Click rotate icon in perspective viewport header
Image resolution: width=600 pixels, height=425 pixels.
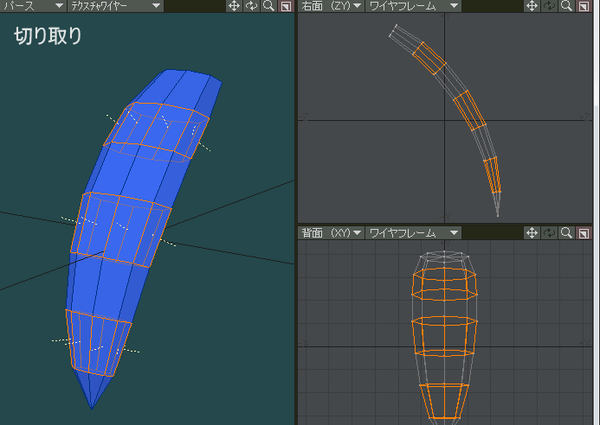(x=251, y=6)
